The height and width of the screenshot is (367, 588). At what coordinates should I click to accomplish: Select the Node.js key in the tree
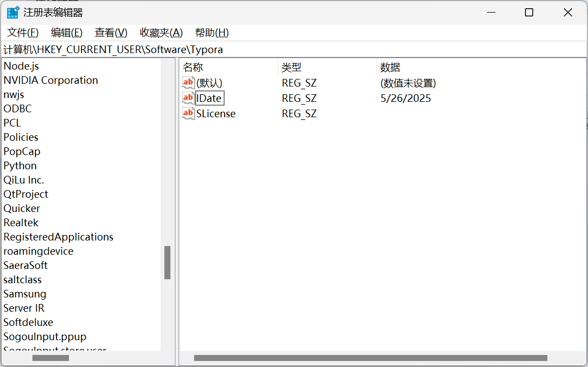21,66
